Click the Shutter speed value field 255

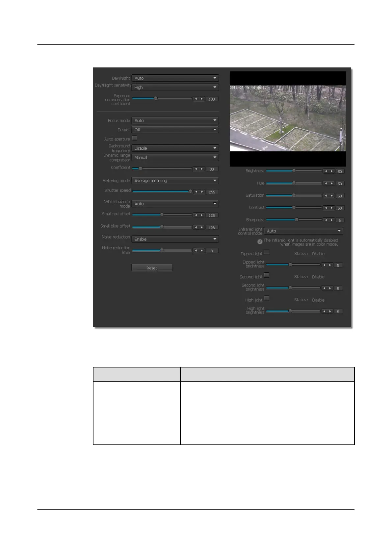point(212,192)
